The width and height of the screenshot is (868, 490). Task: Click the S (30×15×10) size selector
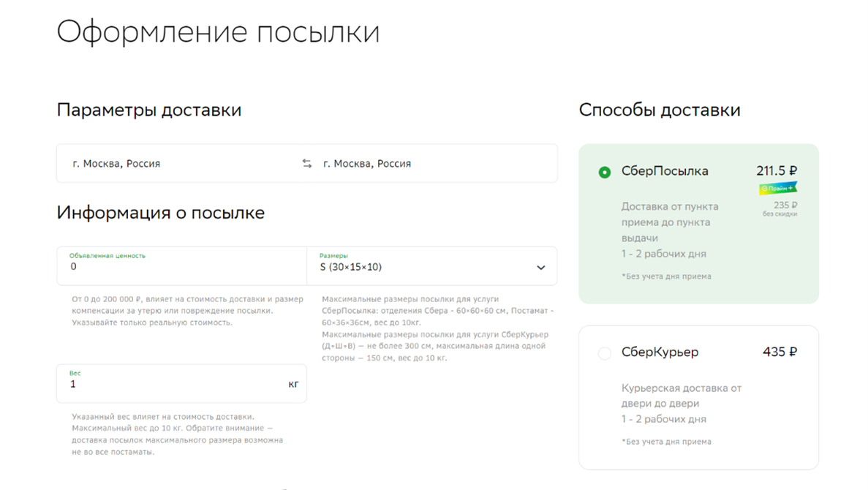click(431, 266)
